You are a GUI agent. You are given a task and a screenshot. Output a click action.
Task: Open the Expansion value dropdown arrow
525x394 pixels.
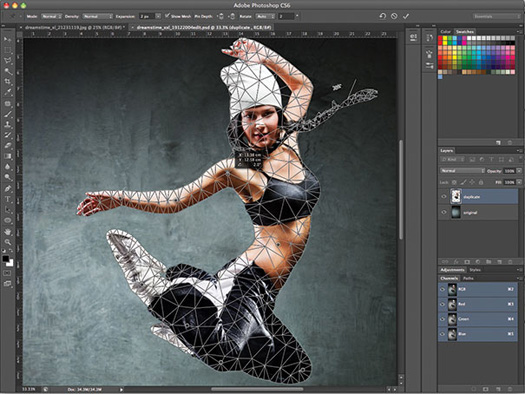point(158,16)
